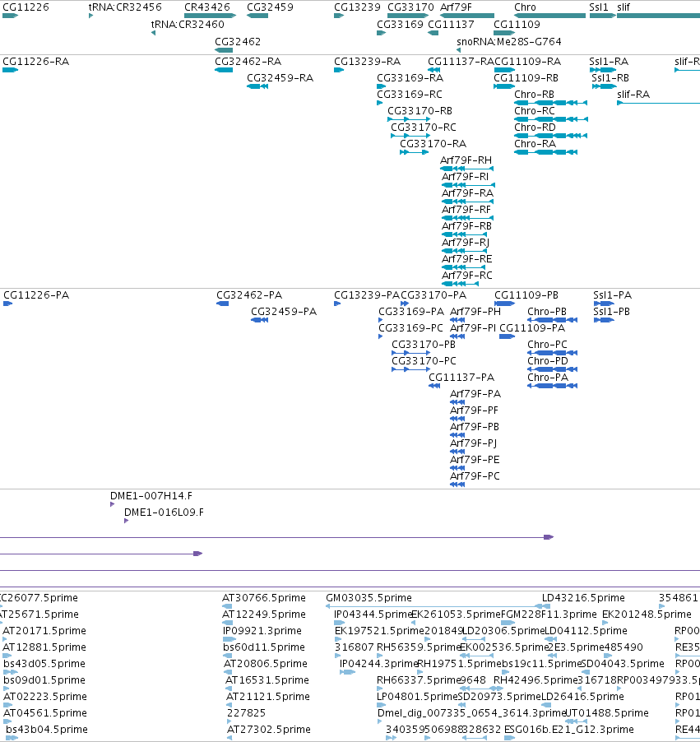Click the Arf79F-RA transcript label
The height and width of the screenshot is (742, 700).
pos(467,193)
